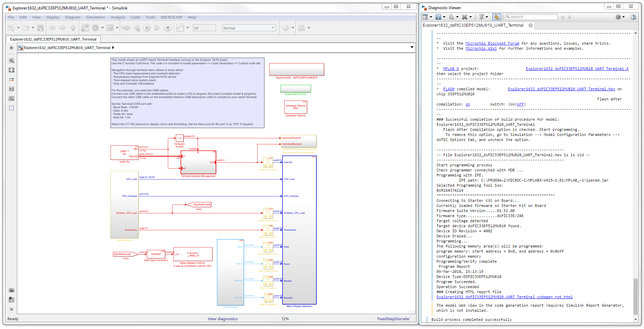Click the Image tool in palette
Screen dimensions: 644x329
coord(12,98)
